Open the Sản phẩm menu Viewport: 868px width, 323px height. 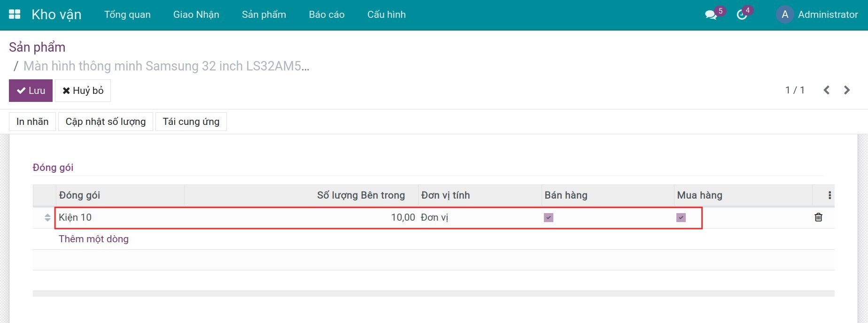(264, 15)
